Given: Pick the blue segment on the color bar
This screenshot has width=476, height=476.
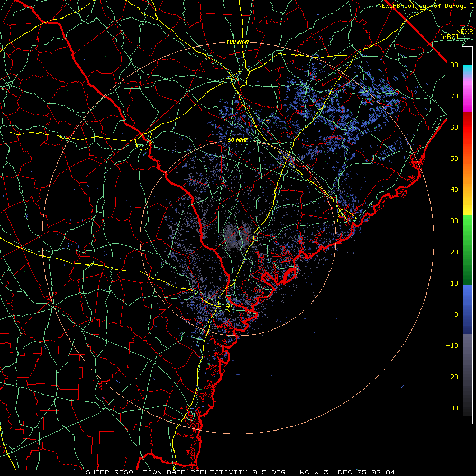Looking at the screenshot, I should (467, 309).
